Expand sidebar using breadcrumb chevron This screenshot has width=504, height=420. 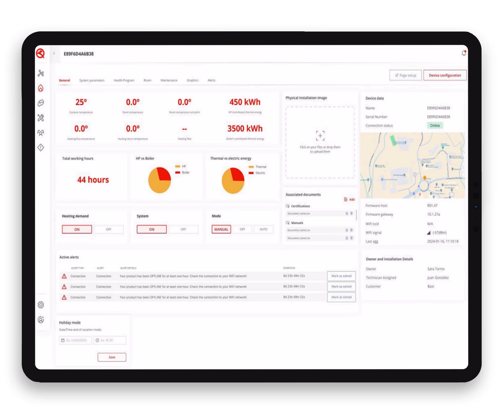(54, 54)
